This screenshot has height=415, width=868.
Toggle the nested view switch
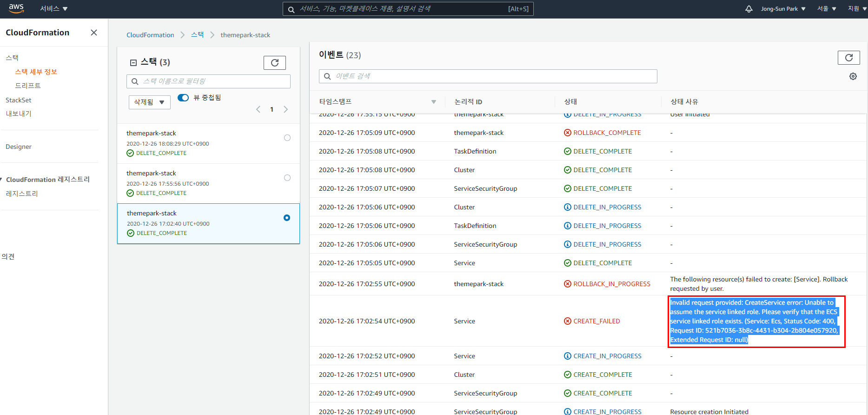tap(183, 98)
